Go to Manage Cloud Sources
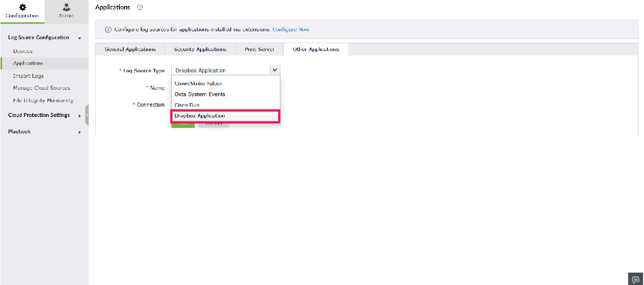 pyautogui.click(x=42, y=88)
